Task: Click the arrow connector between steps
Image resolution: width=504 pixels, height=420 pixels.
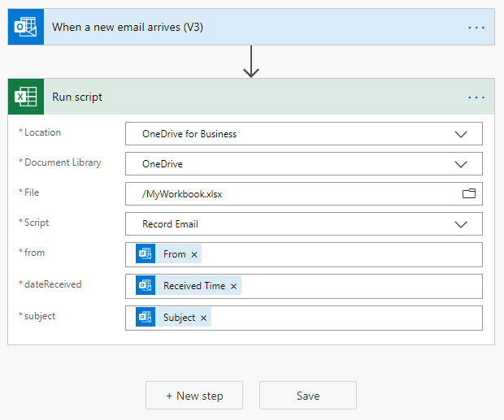Action: (x=251, y=62)
